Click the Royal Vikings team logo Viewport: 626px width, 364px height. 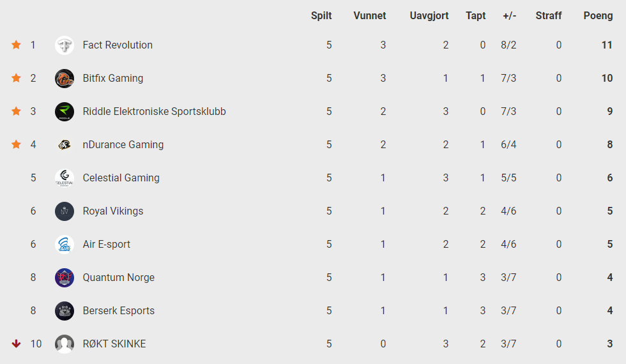tap(65, 211)
